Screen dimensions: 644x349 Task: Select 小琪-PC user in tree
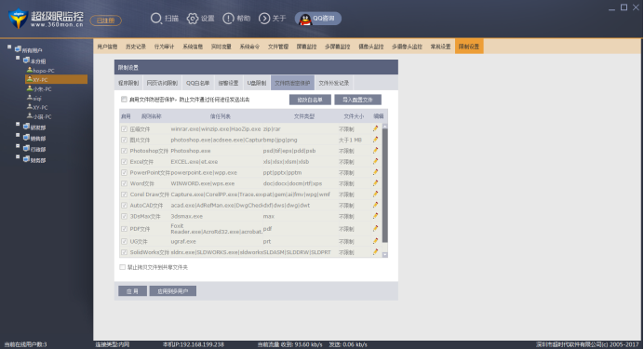click(39, 116)
